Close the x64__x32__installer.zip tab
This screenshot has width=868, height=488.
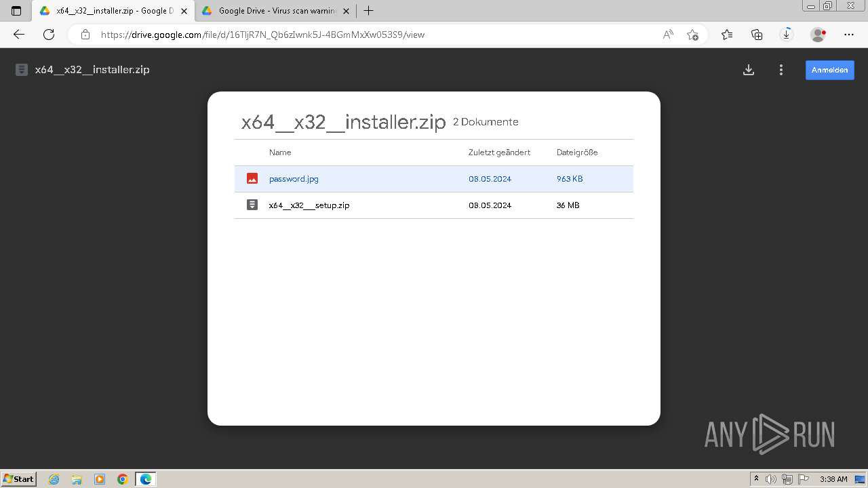tap(184, 11)
